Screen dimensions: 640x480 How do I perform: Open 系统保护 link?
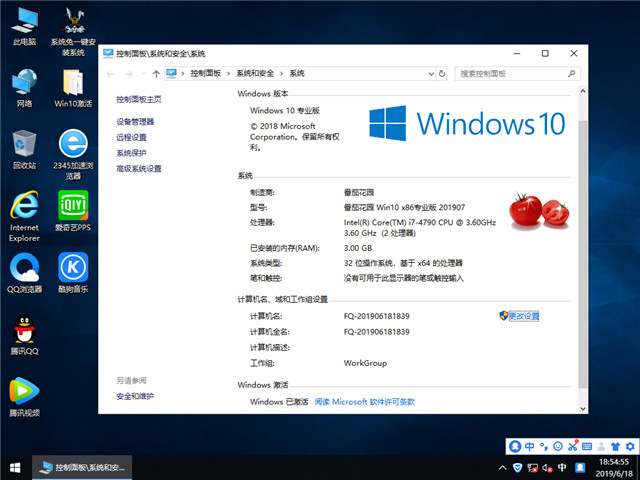[131, 153]
